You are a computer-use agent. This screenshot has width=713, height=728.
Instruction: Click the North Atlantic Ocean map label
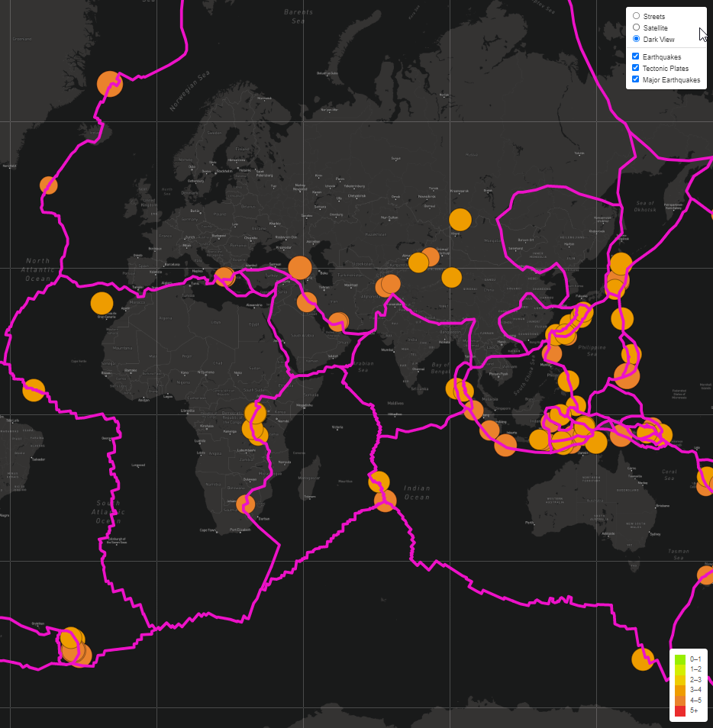click(38, 269)
